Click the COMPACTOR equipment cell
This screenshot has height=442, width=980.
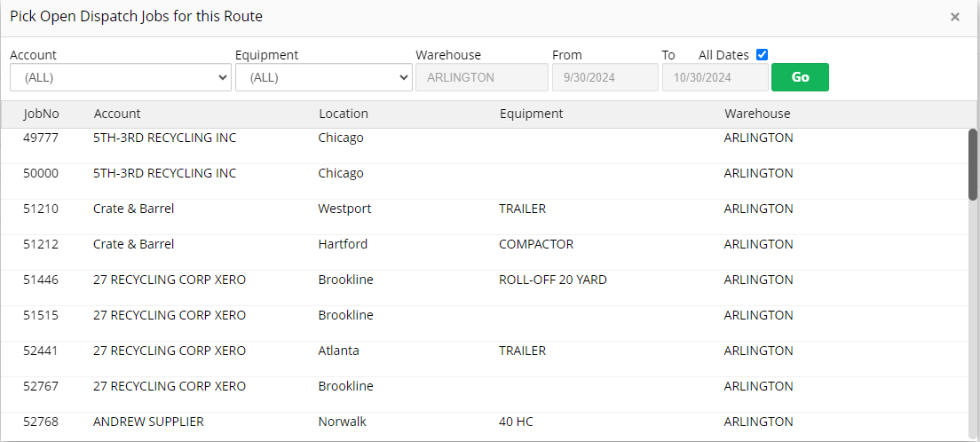(x=536, y=244)
